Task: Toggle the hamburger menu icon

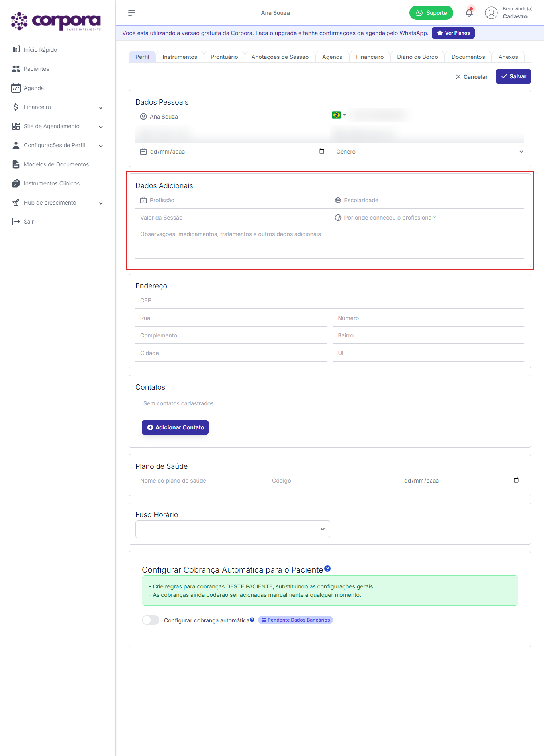Action: [132, 13]
